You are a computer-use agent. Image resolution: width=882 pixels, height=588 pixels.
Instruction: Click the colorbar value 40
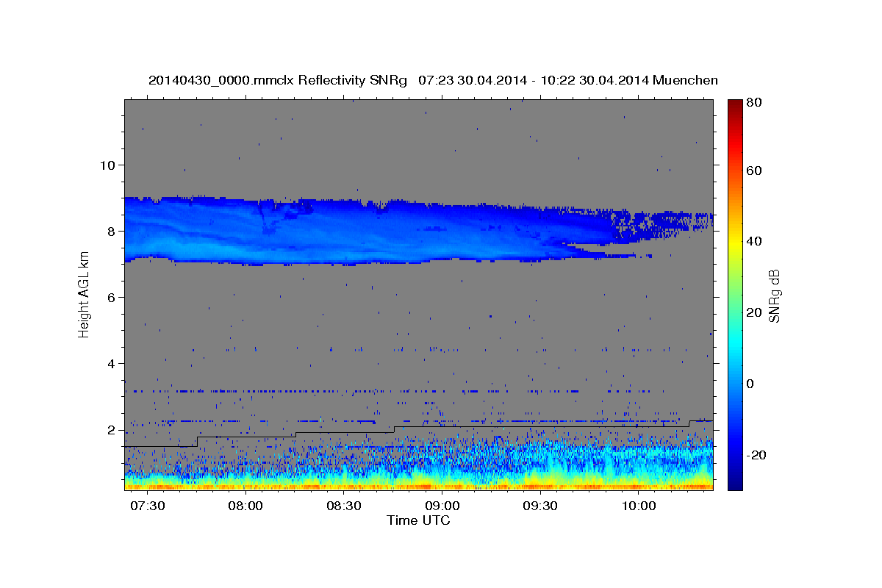753,241
